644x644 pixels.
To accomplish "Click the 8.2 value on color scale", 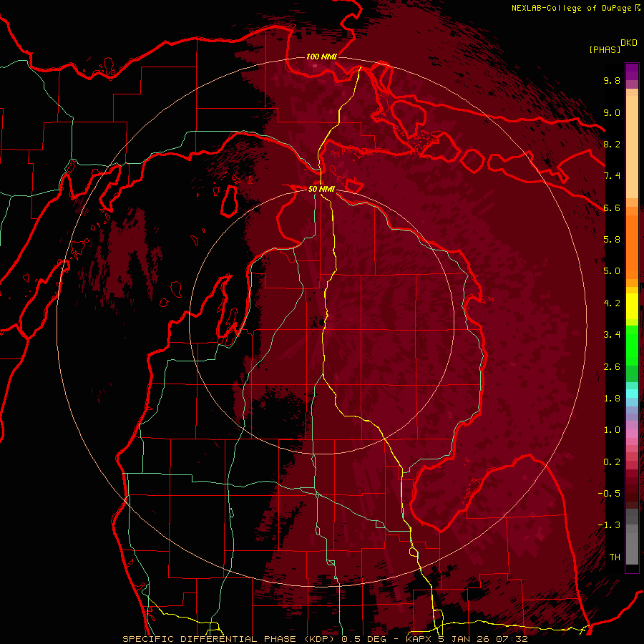I will pos(612,144).
